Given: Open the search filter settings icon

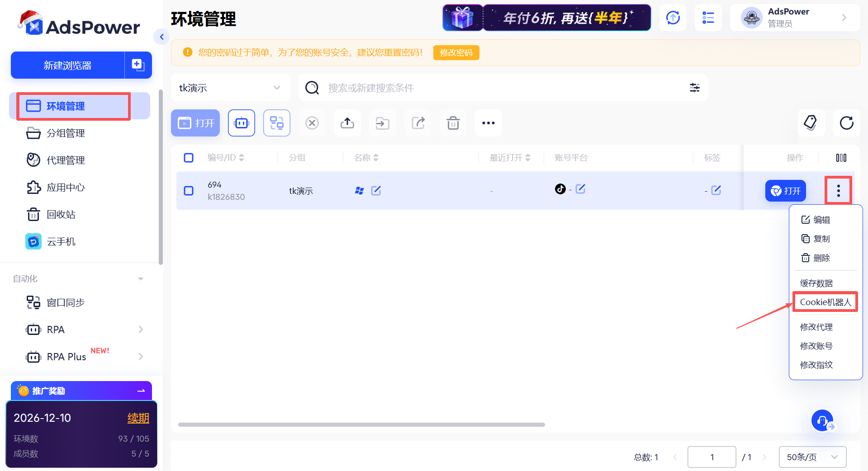Looking at the screenshot, I should [695, 88].
